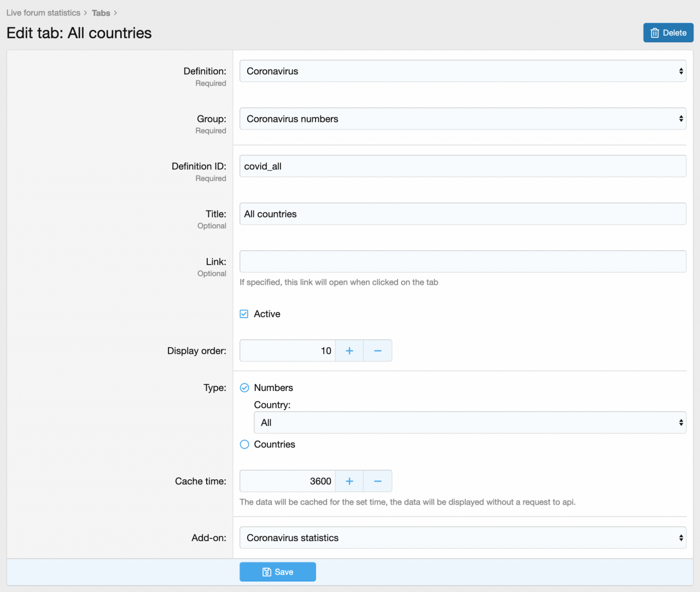This screenshot has height=592, width=700.
Task: Open the Country dropdown set to All
Action: tap(470, 423)
